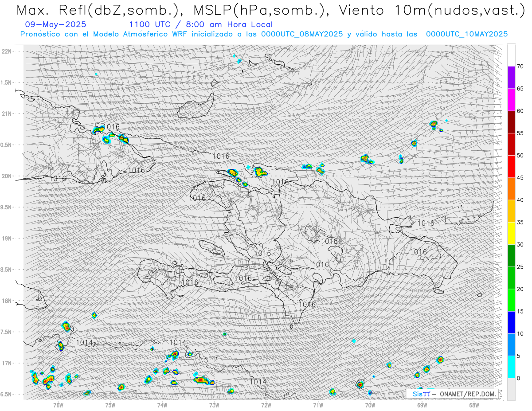Image resolution: width=532 pixels, height=411 pixels.
Task: Click the '71W' longitude label
Action: tap(318, 405)
